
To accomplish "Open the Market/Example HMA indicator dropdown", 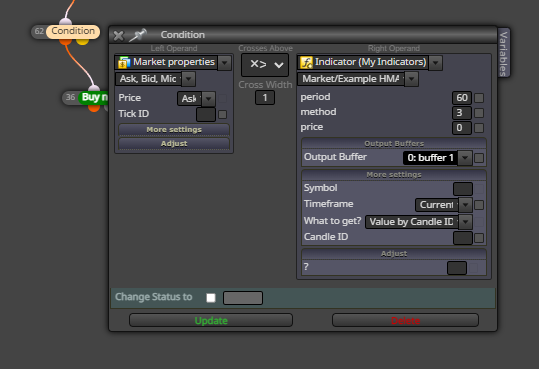I will pos(411,79).
